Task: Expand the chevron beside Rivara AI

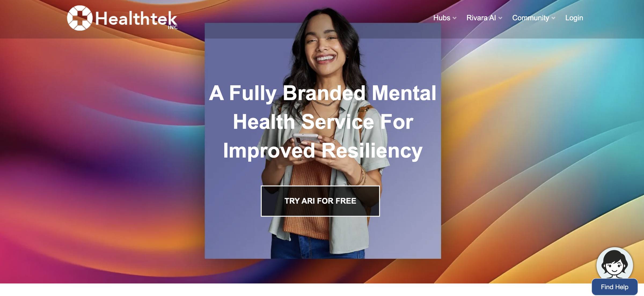Action: [x=500, y=18]
